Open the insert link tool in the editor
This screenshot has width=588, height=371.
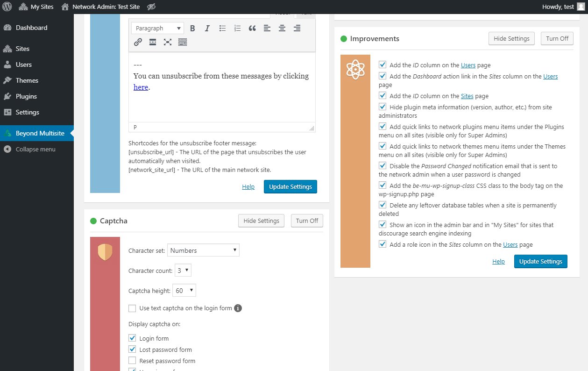137,42
